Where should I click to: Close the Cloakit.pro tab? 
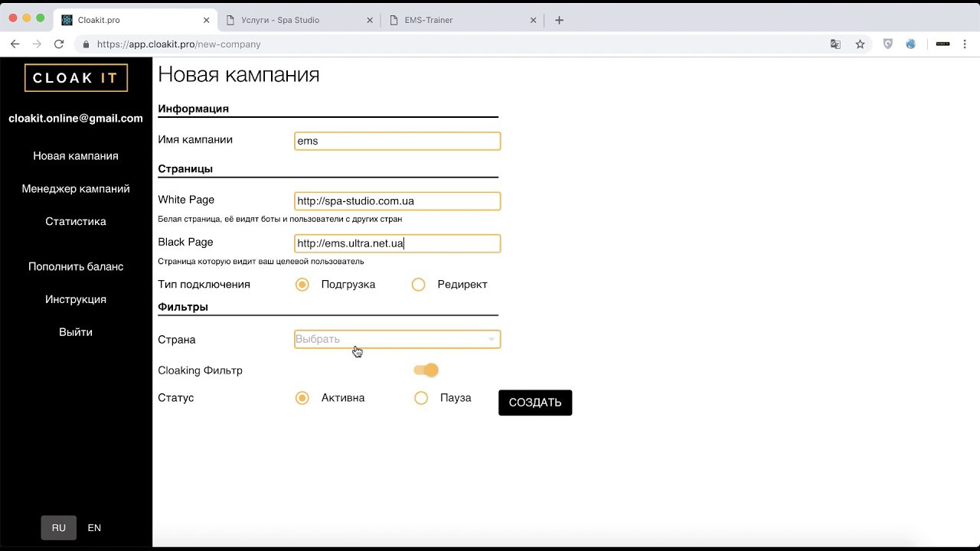[207, 20]
